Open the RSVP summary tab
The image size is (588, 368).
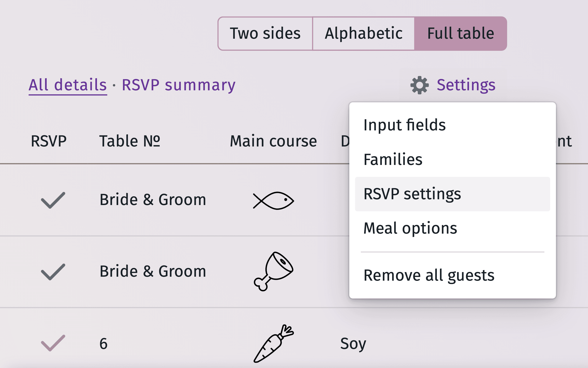[x=178, y=85]
